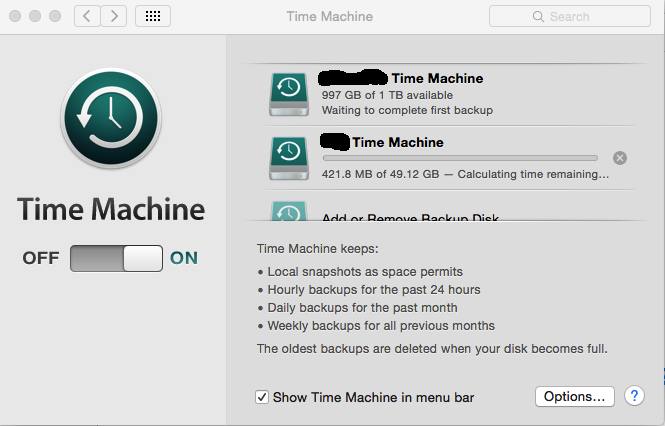Open help with the question mark button
The height and width of the screenshot is (426, 665).
pos(634,396)
